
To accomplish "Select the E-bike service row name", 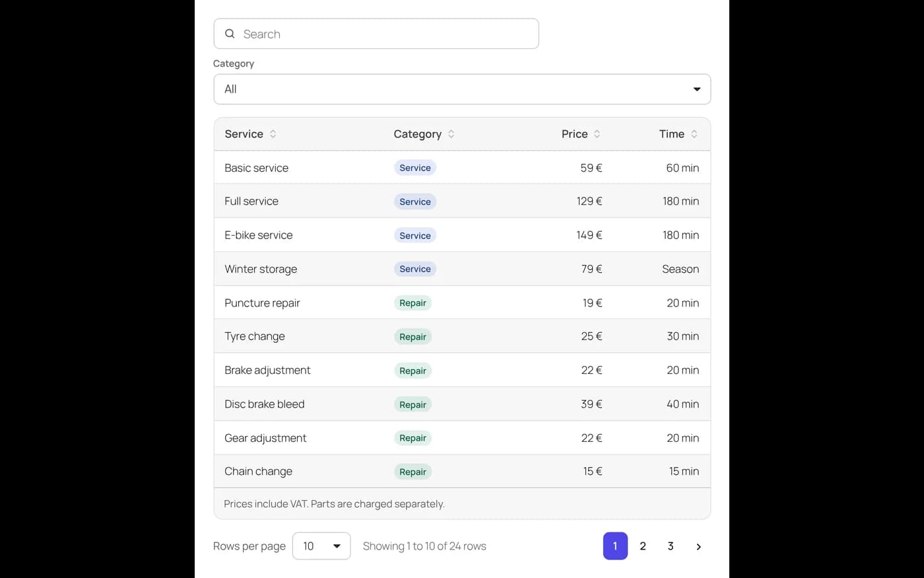I will [x=258, y=235].
